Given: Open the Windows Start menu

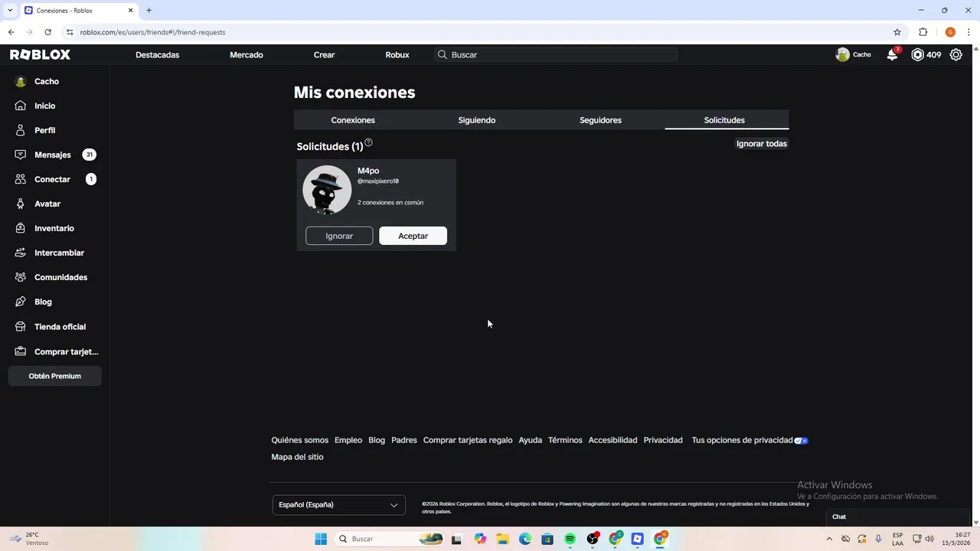Looking at the screenshot, I should (321, 539).
